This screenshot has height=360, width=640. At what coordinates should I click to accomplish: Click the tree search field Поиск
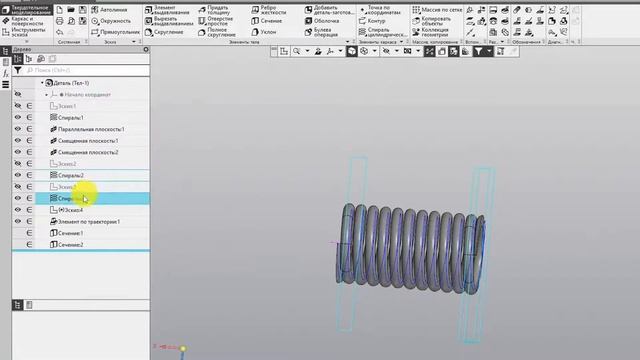tap(87, 70)
